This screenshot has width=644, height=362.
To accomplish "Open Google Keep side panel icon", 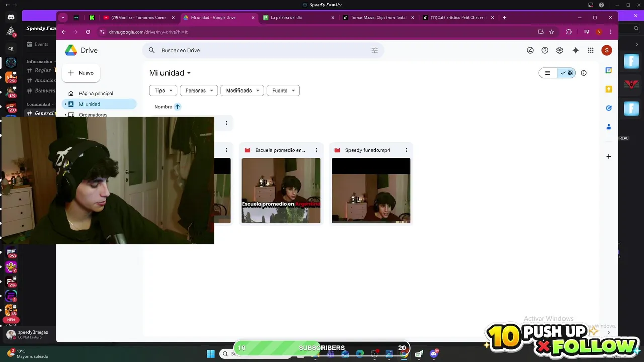I will [x=609, y=89].
